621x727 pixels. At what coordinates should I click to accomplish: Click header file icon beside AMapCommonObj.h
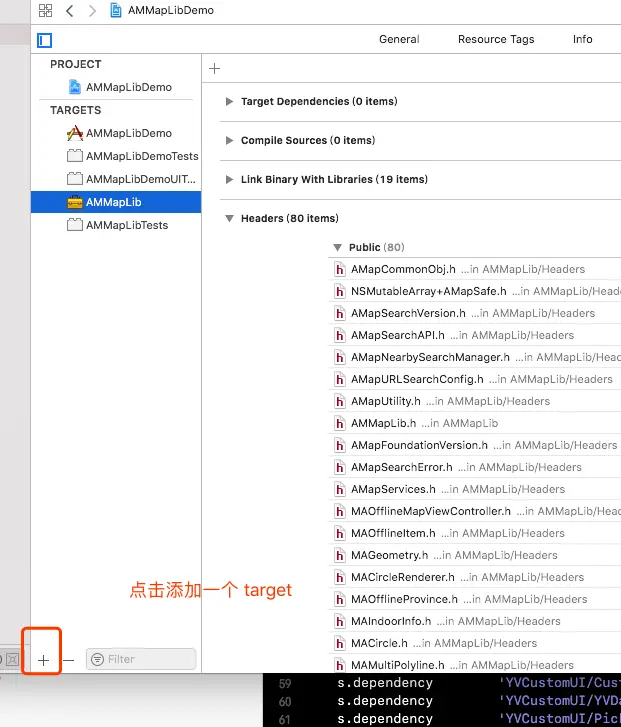point(340,269)
